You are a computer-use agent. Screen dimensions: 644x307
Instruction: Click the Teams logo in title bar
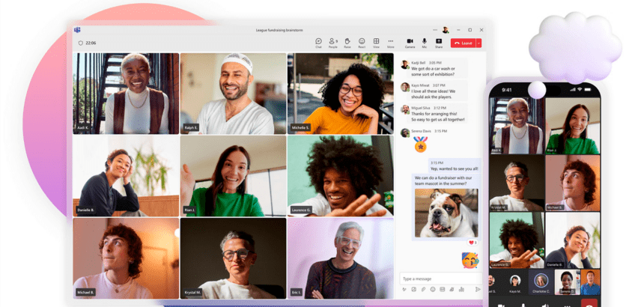coord(77,29)
